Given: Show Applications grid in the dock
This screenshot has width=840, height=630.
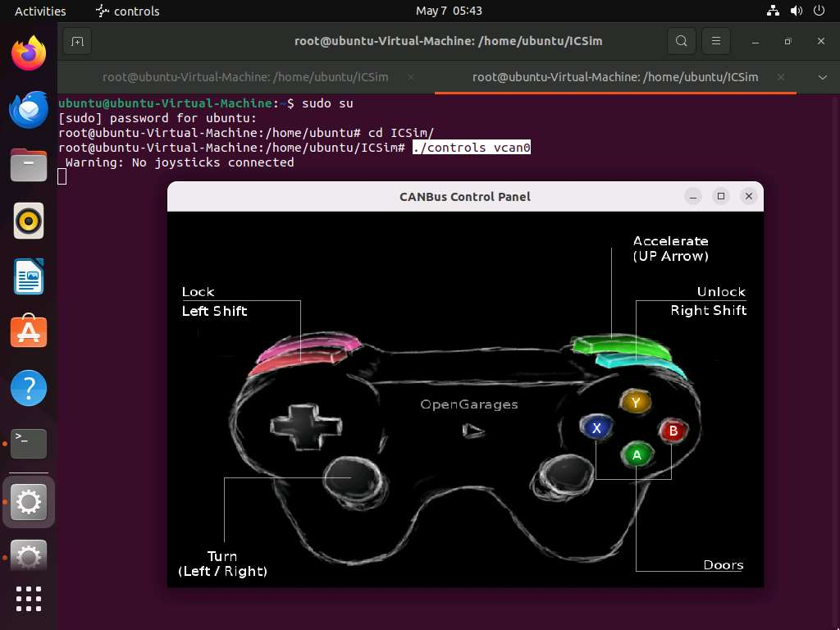Looking at the screenshot, I should (29, 598).
